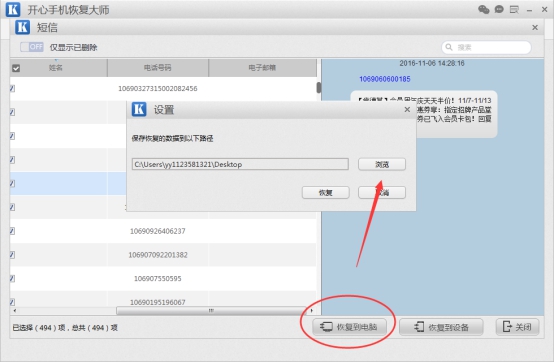Uncheck the highlighted blue row checkbox
This screenshot has width=554, height=362.
(x=12, y=183)
